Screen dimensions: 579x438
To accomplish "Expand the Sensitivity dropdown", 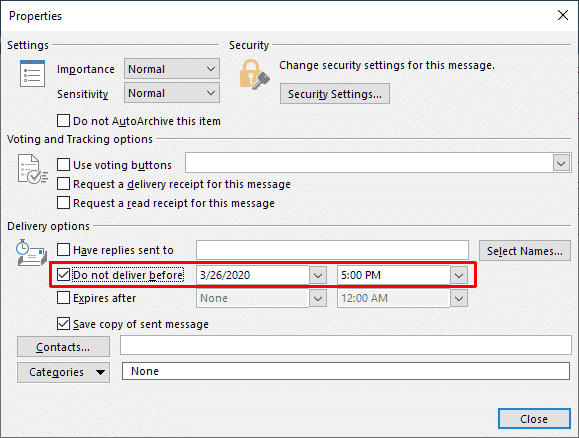I will click(x=172, y=93).
